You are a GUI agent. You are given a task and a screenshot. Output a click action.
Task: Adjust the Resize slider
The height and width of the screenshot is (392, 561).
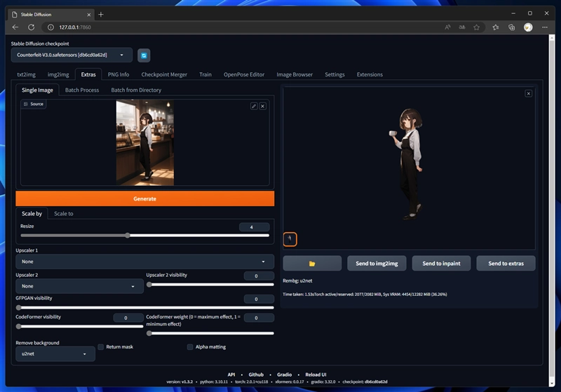pyautogui.click(x=128, y=236)
